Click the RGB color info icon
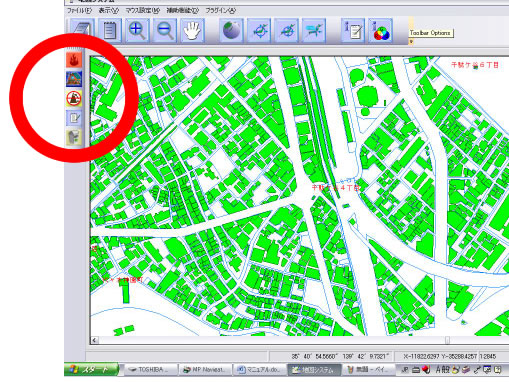 click(x=381, y=31)
